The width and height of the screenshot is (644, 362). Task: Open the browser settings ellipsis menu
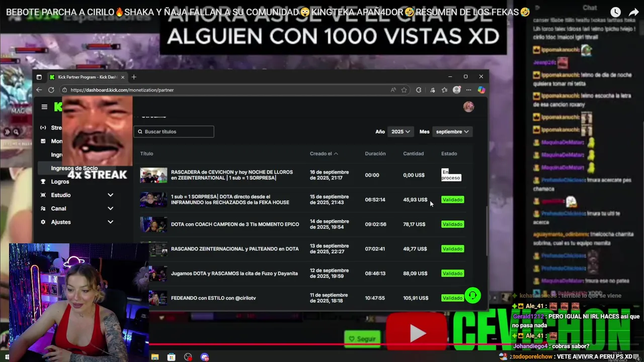[468, 89]
